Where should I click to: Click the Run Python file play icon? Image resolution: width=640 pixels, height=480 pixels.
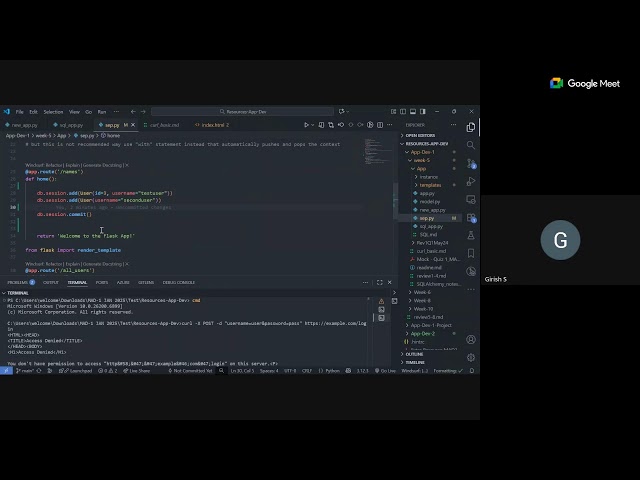coord(307,125)
